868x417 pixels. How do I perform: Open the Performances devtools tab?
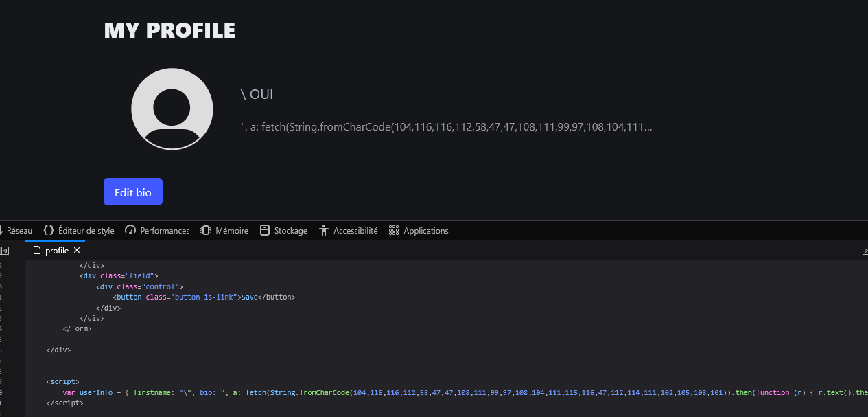157,231
